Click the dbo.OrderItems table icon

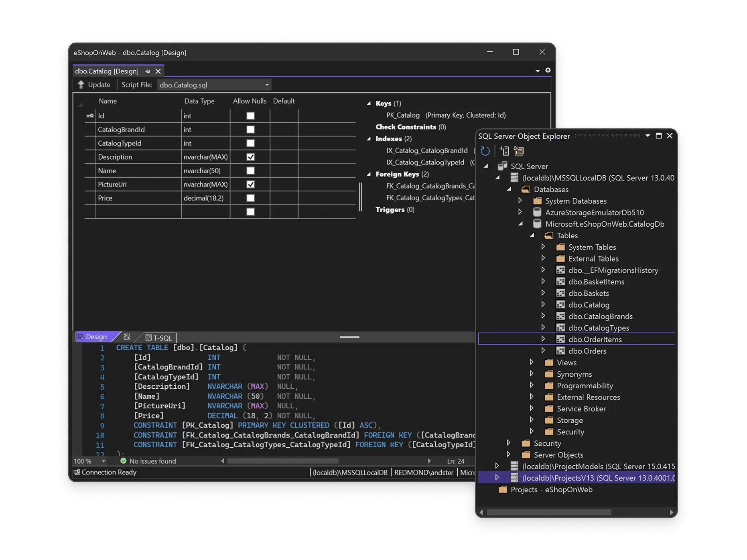click(x=560, y=339)
